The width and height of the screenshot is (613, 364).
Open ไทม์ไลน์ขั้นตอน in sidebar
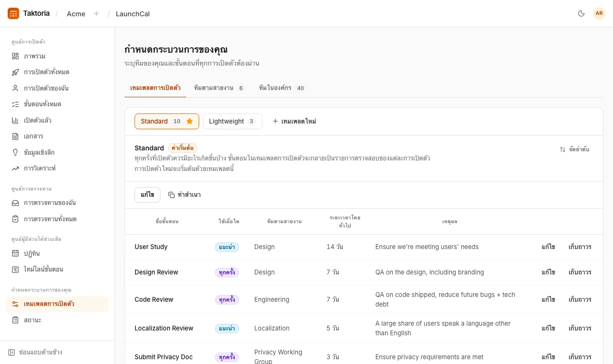(x=57, y=269)
